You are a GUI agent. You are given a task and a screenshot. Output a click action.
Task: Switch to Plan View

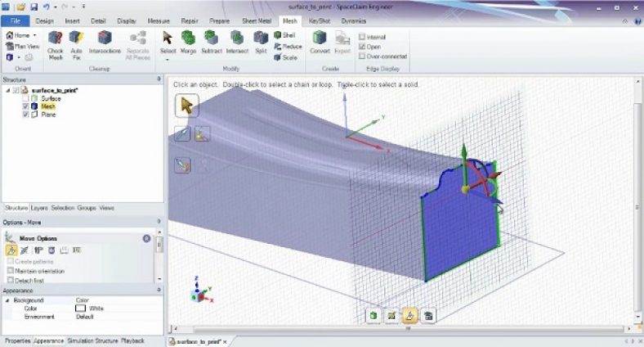tap(22, 47)
